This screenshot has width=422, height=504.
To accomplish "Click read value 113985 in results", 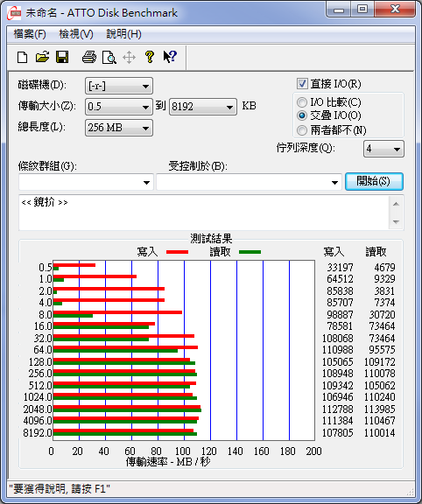I will point(380,409).
